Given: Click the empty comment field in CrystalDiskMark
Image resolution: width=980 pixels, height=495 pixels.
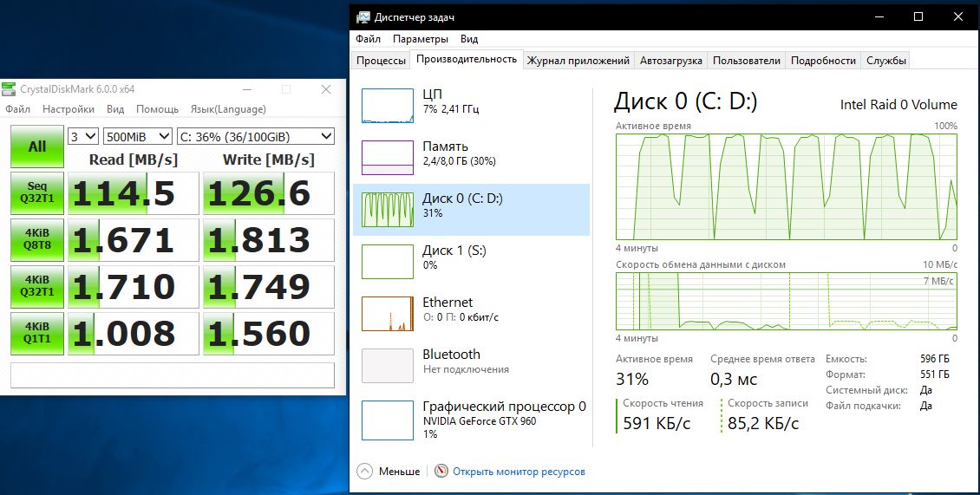Looking at the screenshot, I should point(172,375).
